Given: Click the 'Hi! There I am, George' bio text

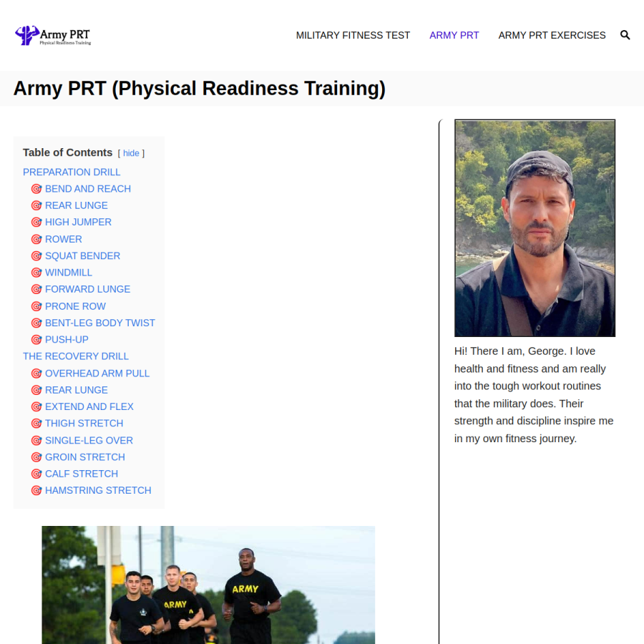Looking at the screenshot, I should (x=534, y=395).
